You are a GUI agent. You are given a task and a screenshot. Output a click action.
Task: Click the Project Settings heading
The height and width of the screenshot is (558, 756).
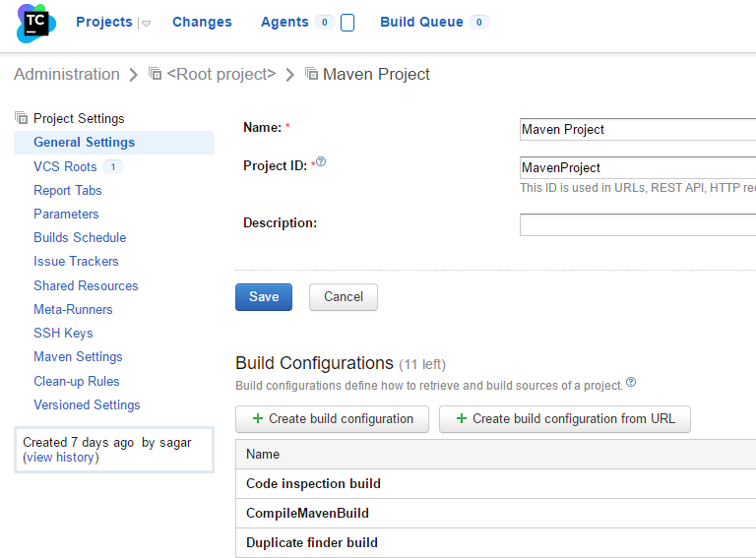[79, 118]
